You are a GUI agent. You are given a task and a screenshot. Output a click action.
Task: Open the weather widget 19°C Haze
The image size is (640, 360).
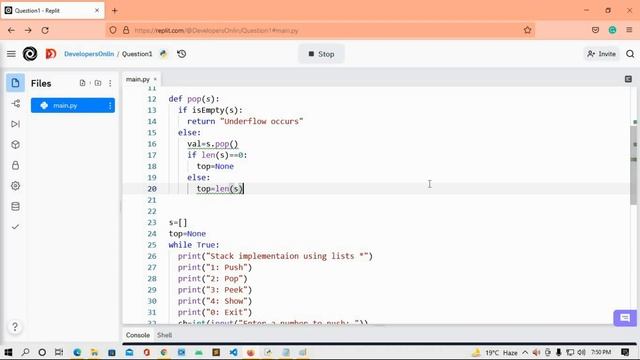click(494, 352)
